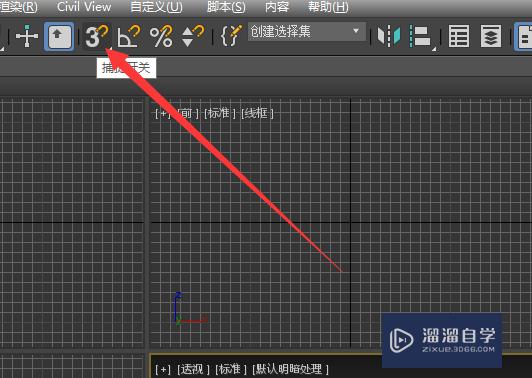
Task: Click the partially visible ribbon toggle icon
Action: tap(523, 36)
